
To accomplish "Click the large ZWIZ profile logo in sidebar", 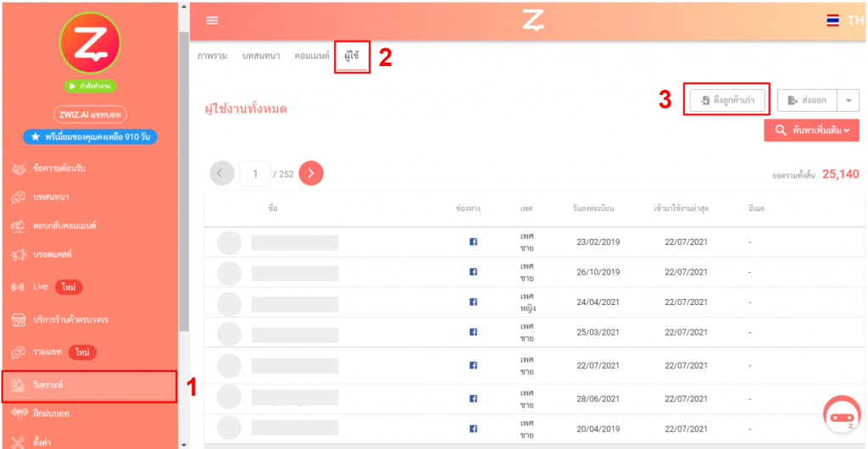I will [x=90, y=42].
